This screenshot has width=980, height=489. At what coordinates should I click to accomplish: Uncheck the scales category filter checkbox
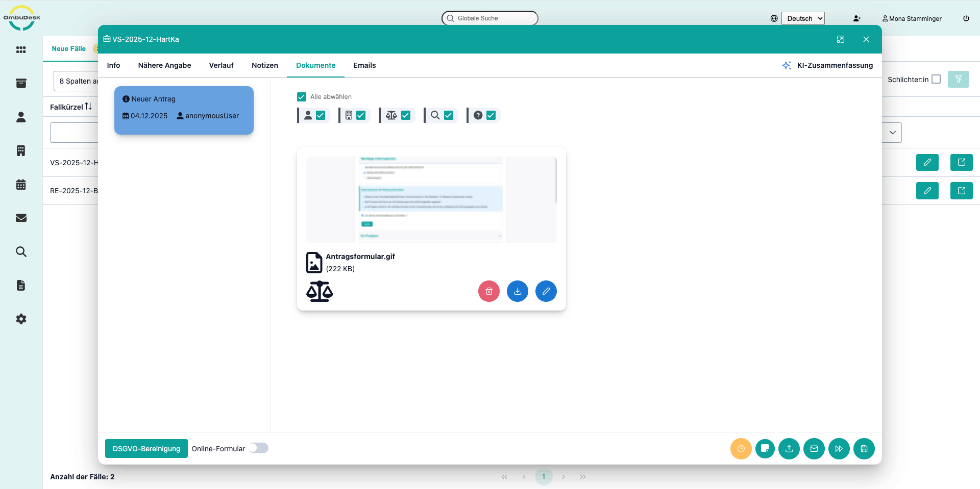[406, 115]
